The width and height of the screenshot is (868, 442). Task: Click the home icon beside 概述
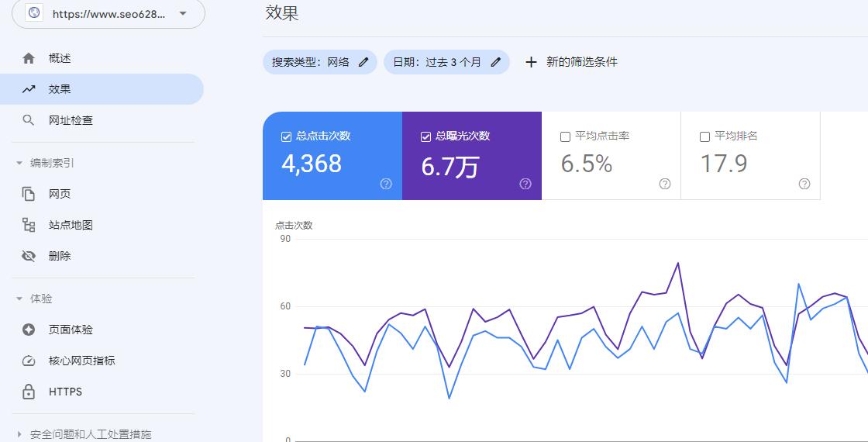tap(29, 58)
